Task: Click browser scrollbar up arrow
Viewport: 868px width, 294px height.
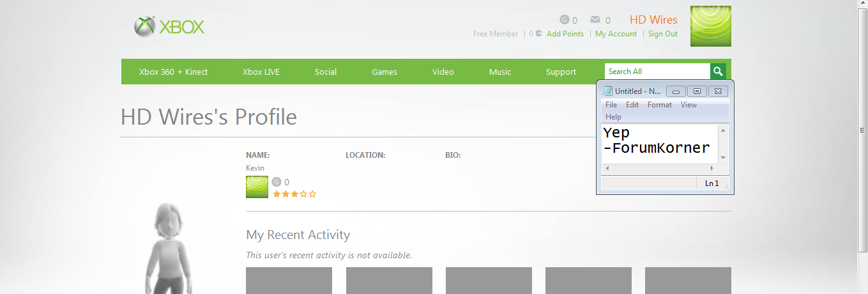Action: [x=862, y=4]
